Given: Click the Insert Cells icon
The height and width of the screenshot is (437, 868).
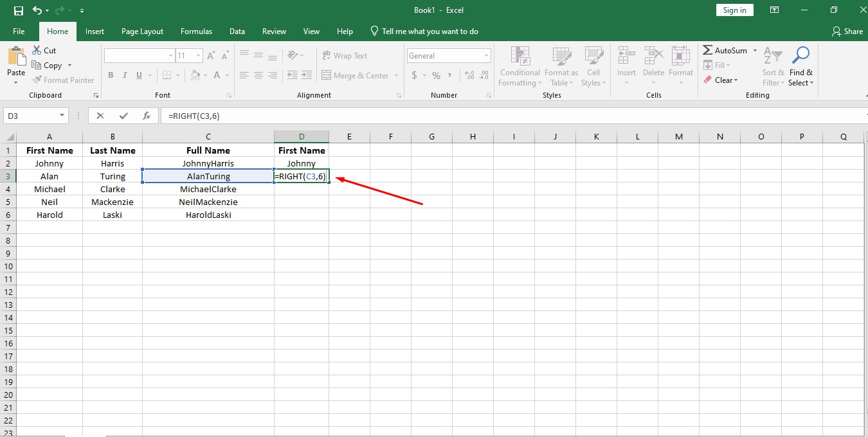Looking at the screenshot, I should click(626, 58).
